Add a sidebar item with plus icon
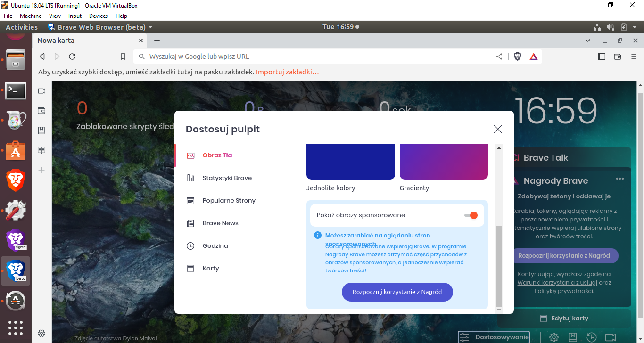The height and width of the screenshot is (343, 644). [x=41, y=170]
